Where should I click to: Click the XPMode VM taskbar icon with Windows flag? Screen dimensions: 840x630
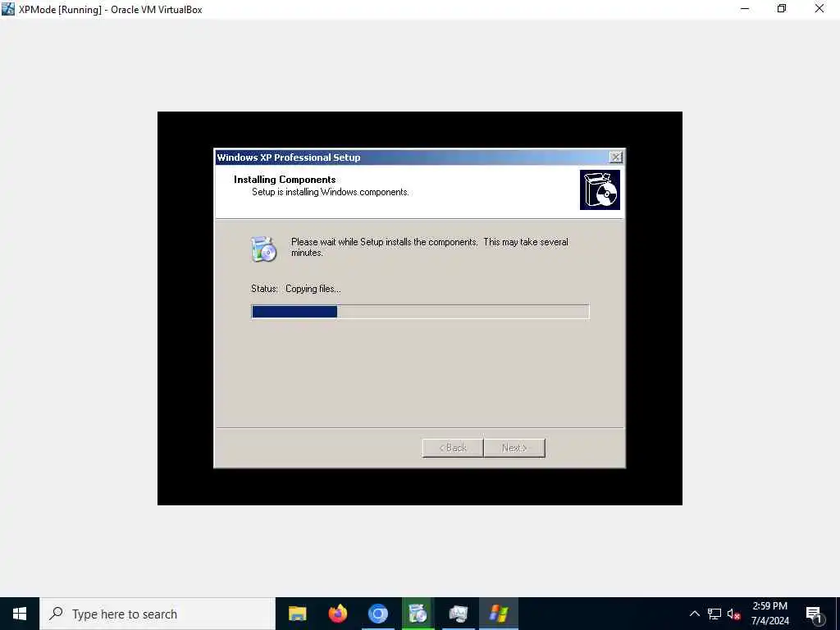[x=498, y=614]
